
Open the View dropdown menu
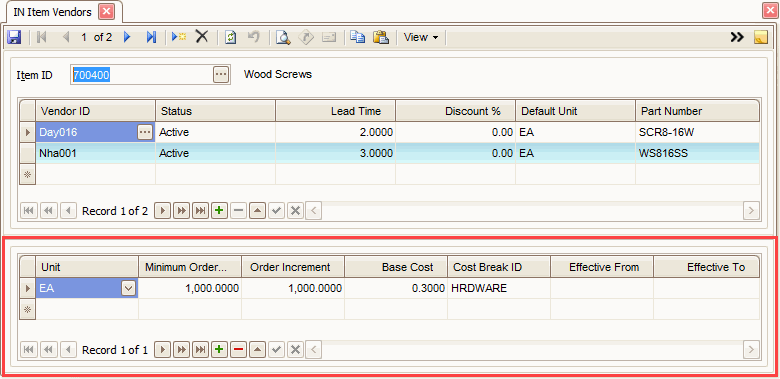(421, 37)
